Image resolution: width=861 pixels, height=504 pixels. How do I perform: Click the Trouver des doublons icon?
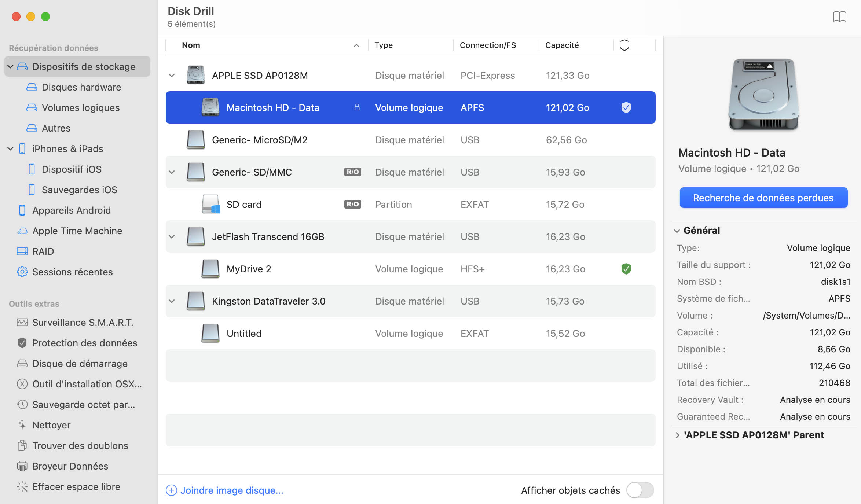(x=22, y=446)
